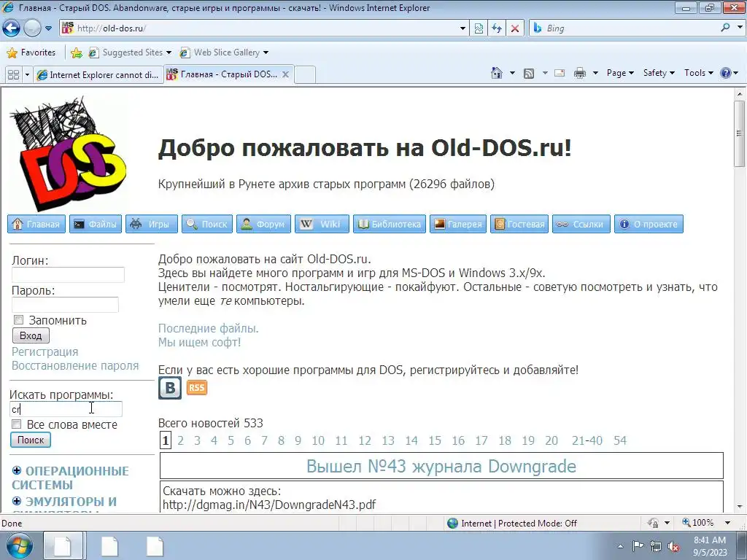Click the Print toolbar icon
The width and height of the screenshot is (747, 560).
[580, 73]
